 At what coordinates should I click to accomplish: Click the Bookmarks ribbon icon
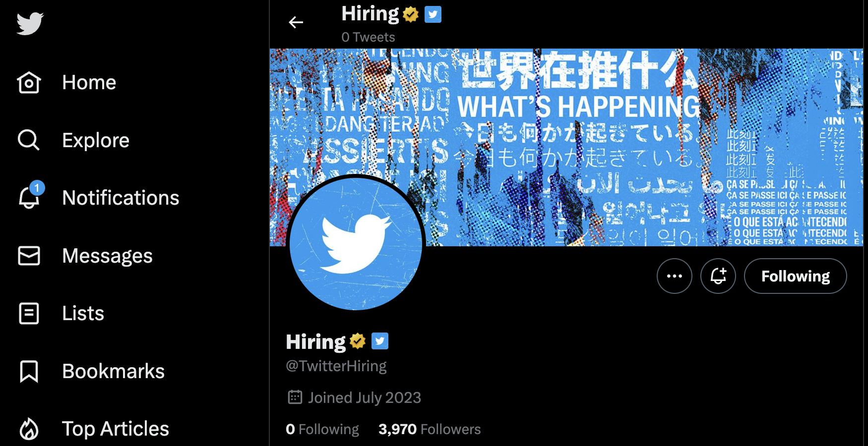29,371
